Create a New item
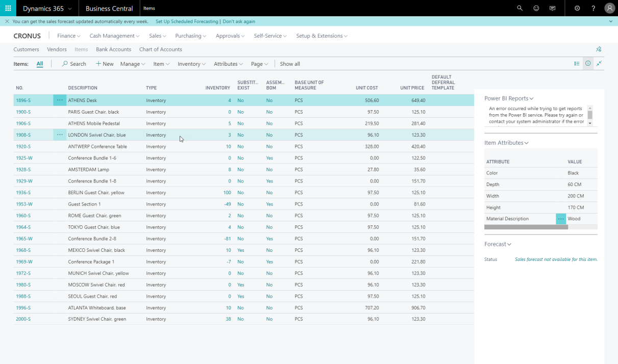The width and height of the screenshot is (618, 364). point(105,64)
